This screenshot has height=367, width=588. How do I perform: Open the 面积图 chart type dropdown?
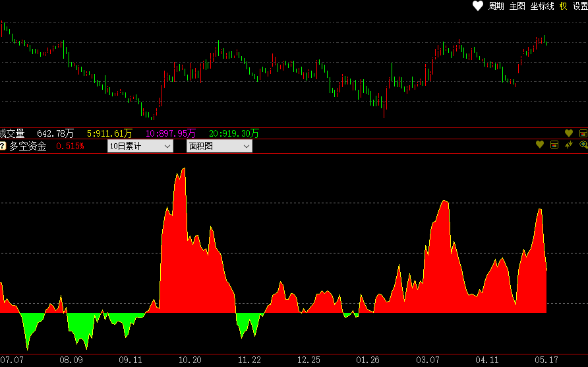pyautogui.click(x=220, y=146)
